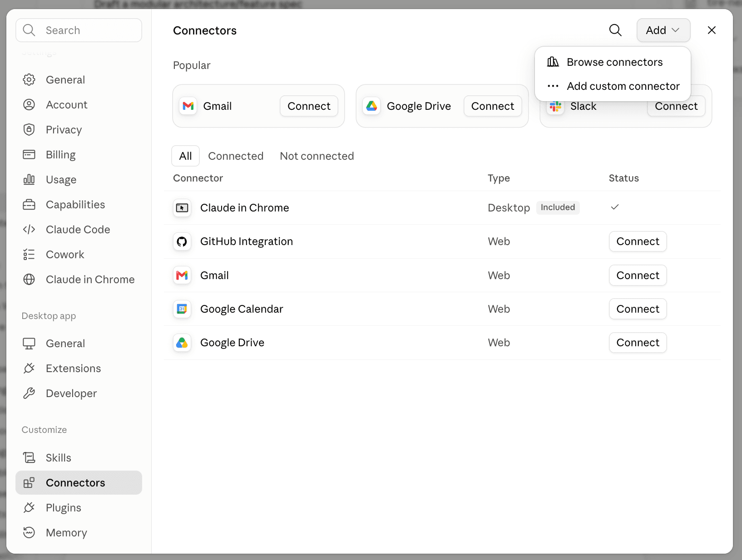Click the GitHub Integration row icon
This screenshot has height=560, width=742.
point(182,241)
